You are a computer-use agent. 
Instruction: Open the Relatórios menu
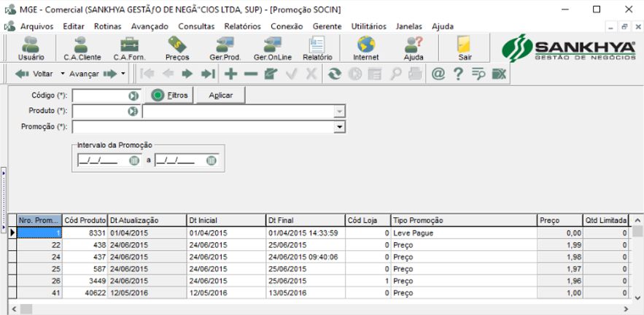click(x=242, y=26)
